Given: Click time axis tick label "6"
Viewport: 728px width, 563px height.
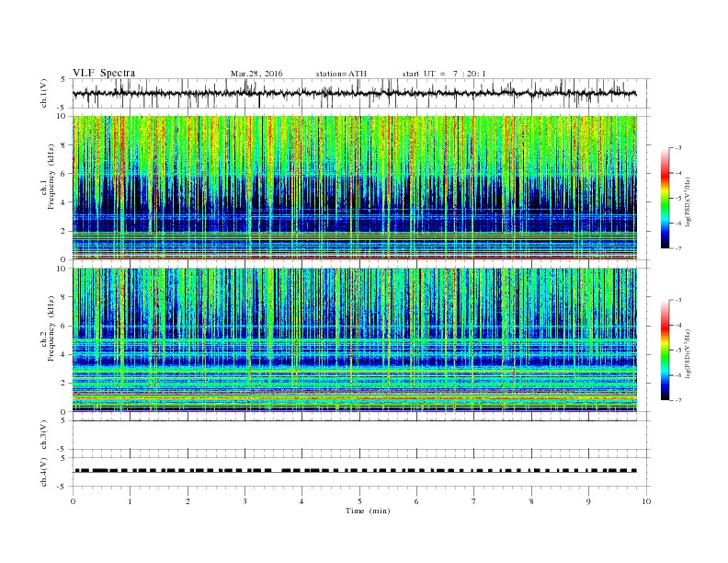Looking at the screenshot, I should [416, 501].
